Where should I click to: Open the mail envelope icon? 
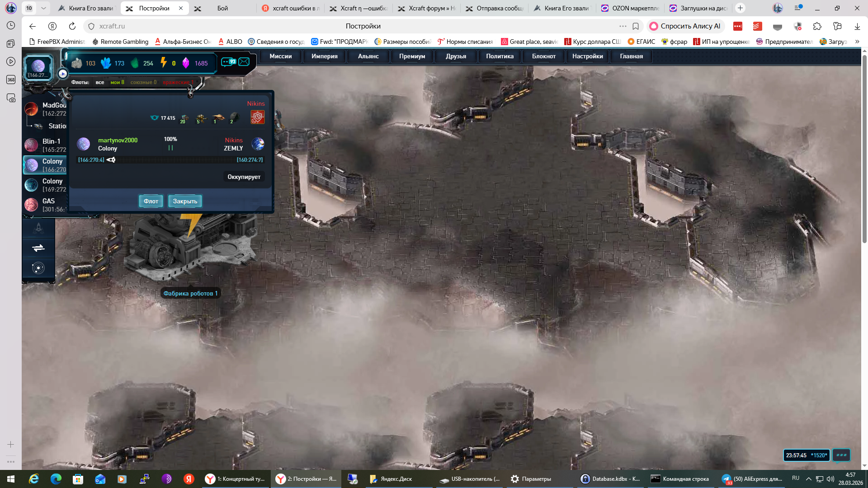tap(244, 62)
